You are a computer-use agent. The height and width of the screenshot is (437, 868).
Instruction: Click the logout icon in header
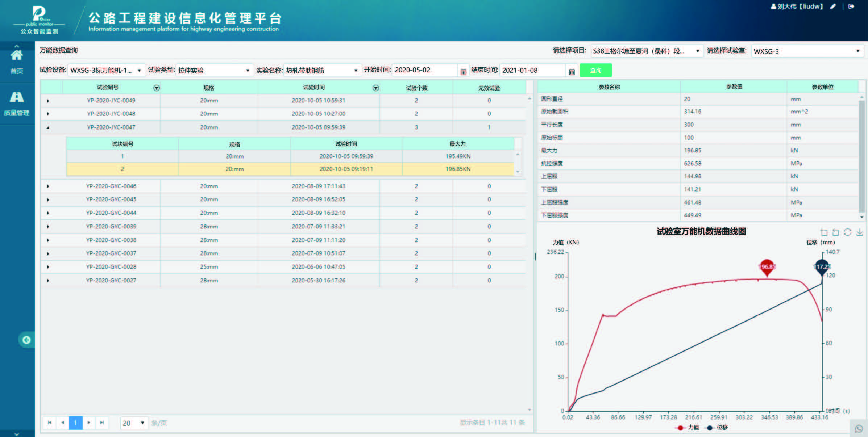point(851,7)
